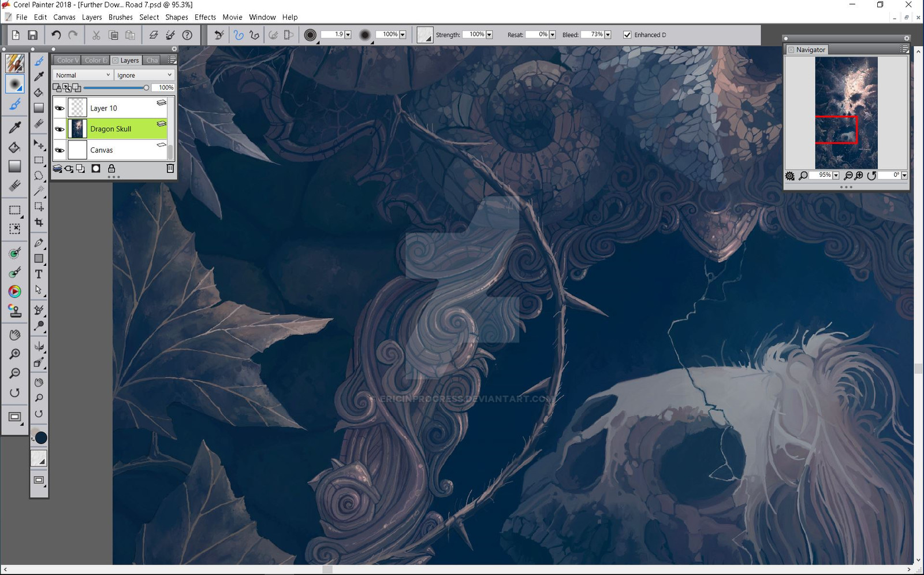Click the New Document icon in the top toolbar
The width and height of the screenshot is (924, 575).
click(x=16, y=35)
